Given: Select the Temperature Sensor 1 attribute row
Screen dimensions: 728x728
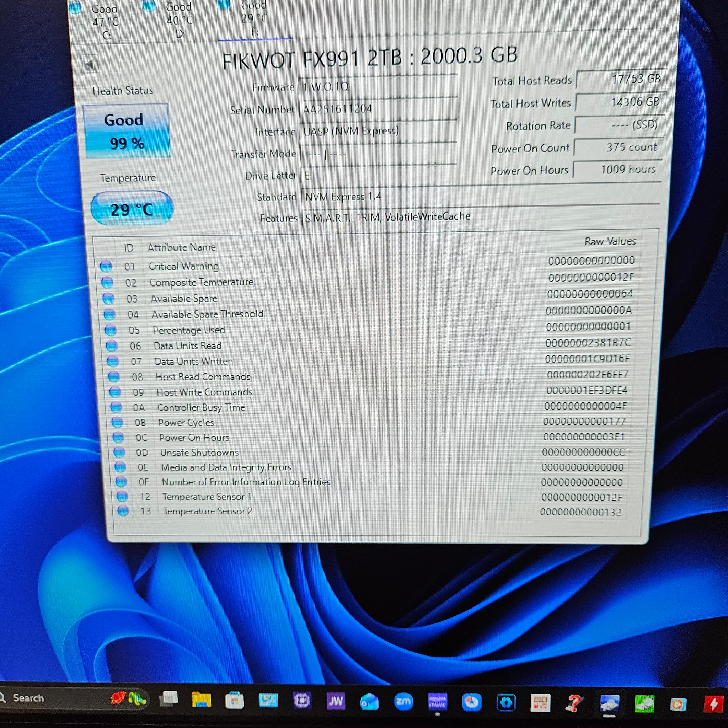Looking at the screenshot, I should coord(370,497).
